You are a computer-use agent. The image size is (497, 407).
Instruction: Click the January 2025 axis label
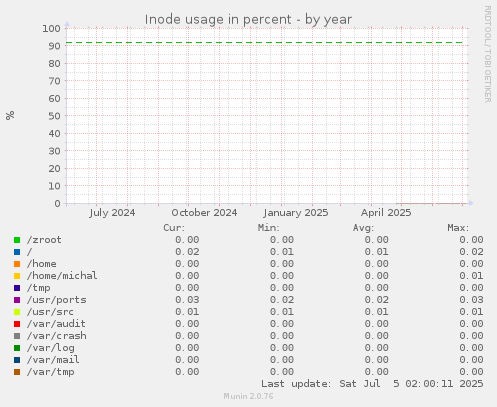(x=295, y=213)
